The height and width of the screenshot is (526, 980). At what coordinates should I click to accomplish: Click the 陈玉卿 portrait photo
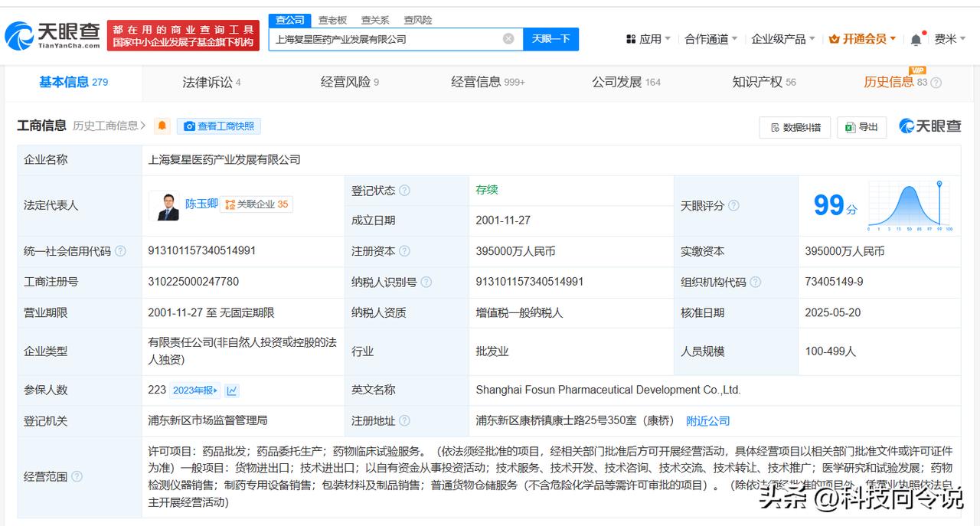coord(165,206)
